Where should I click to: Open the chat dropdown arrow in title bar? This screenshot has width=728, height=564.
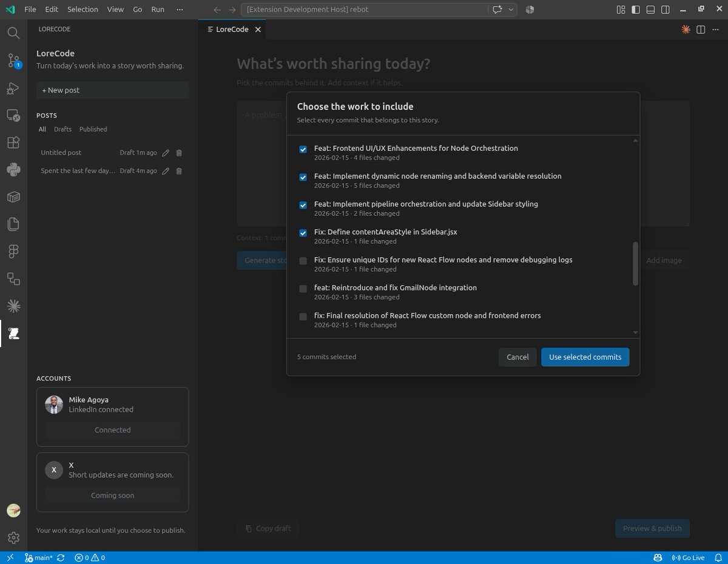(x=511, y=10)
